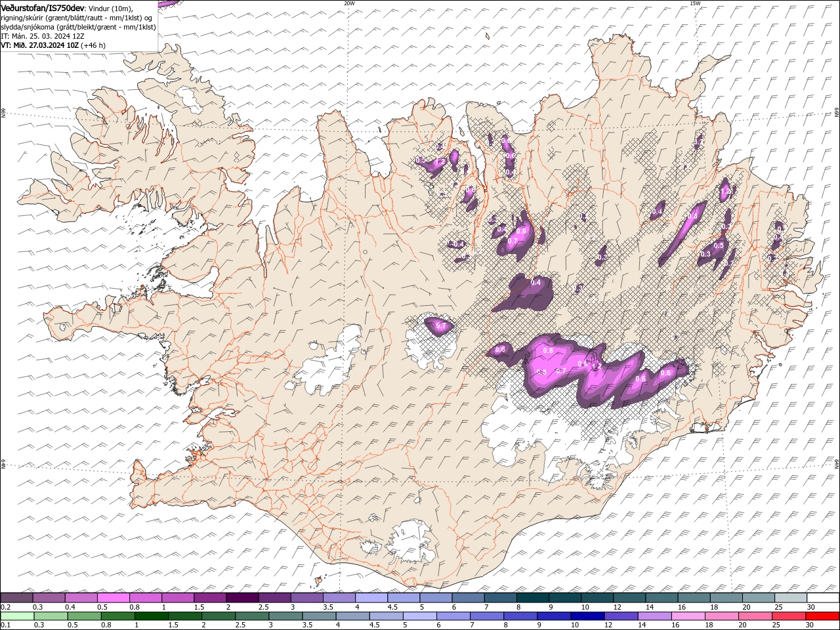840x630 pixels.
Task: Select the light pink 16 rain legend swatch
Action: (688, 616)
